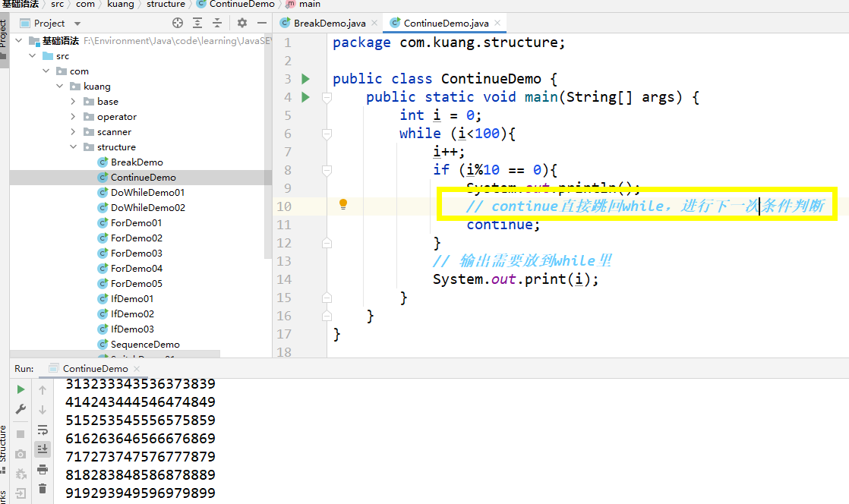Collapse the 基础语法 root folder
Image resolution: width=849 pixels, height=504 pixels.
[x=19, y=40]
